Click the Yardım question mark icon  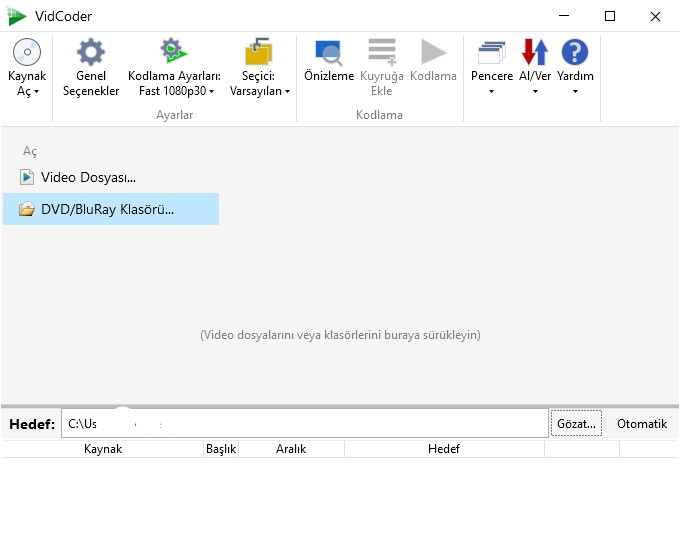[x=575, y=52]
